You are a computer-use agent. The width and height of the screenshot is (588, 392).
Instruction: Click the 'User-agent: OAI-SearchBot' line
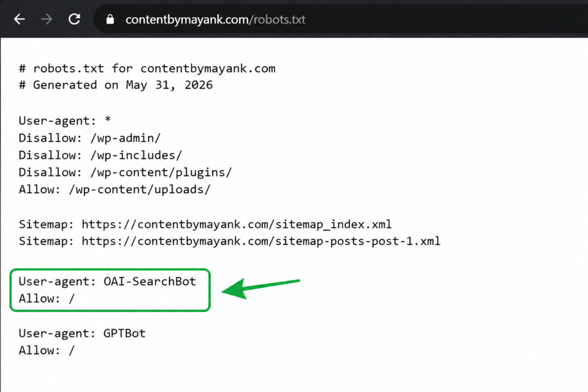107,281
